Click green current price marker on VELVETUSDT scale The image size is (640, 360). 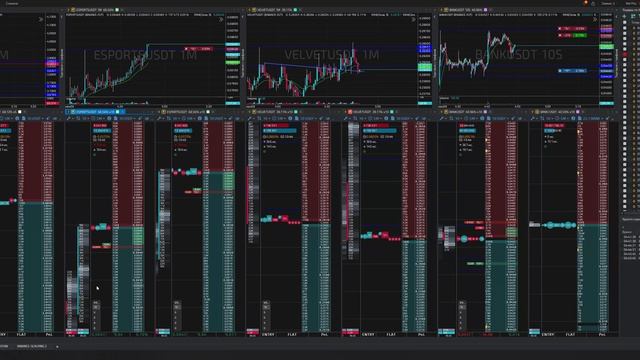424,67
